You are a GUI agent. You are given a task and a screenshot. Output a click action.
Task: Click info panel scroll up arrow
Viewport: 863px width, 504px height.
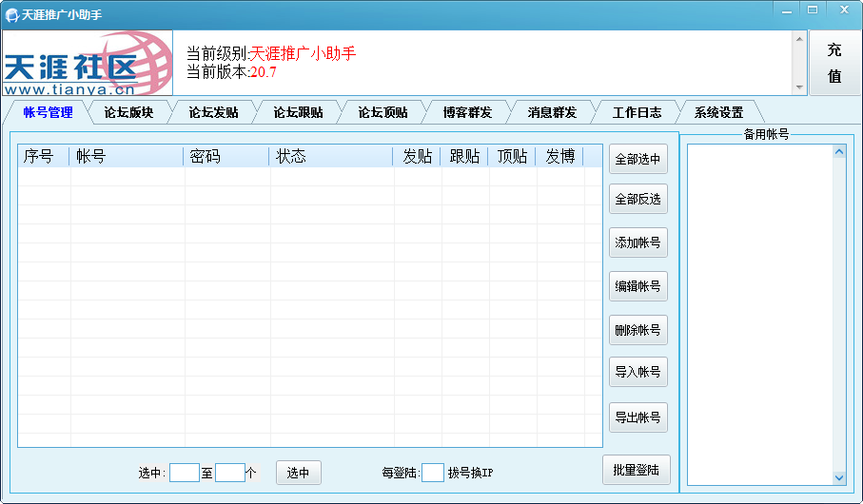(799, 39)
